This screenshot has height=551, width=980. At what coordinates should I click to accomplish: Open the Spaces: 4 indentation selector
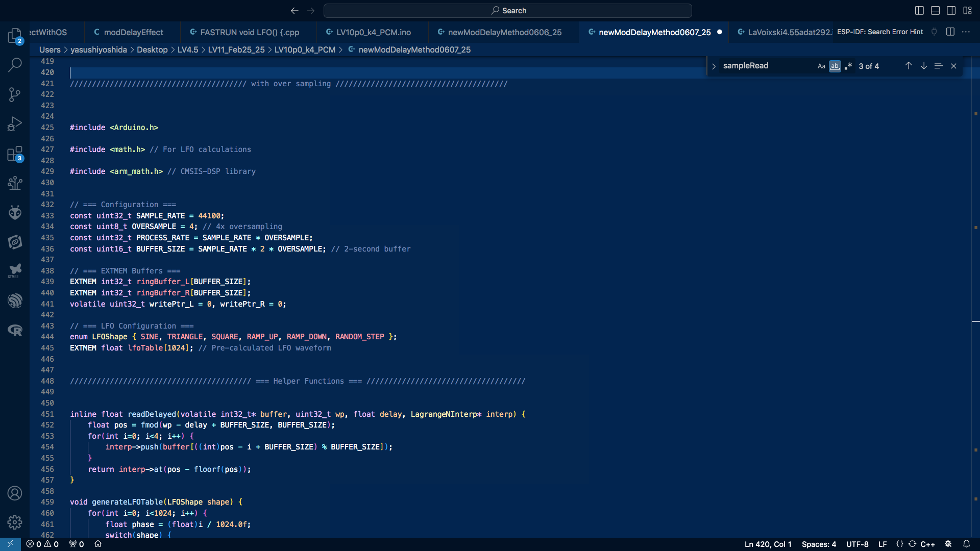coord(819,544)
